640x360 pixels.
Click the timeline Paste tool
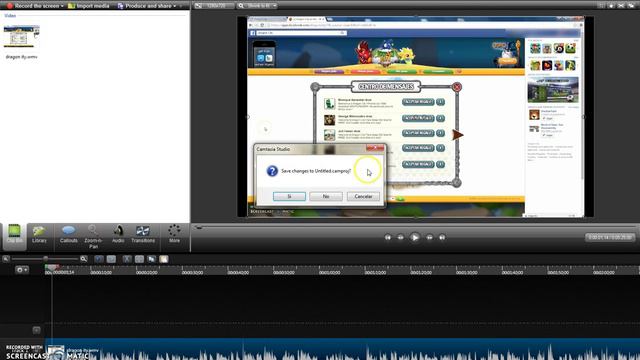164,259
